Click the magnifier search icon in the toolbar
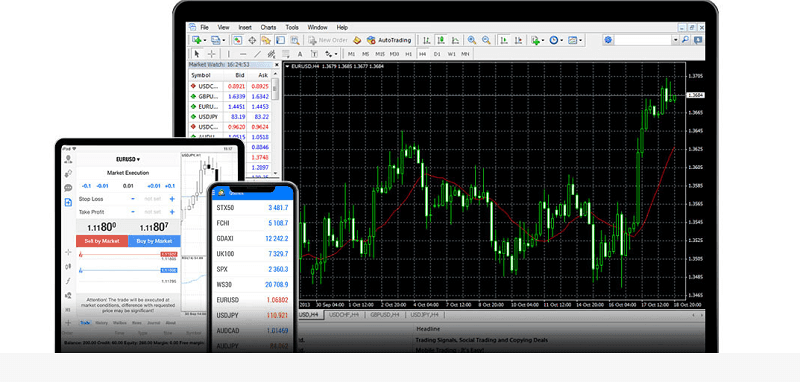Screen dimensions: 800x382 (x=685, y=40)
